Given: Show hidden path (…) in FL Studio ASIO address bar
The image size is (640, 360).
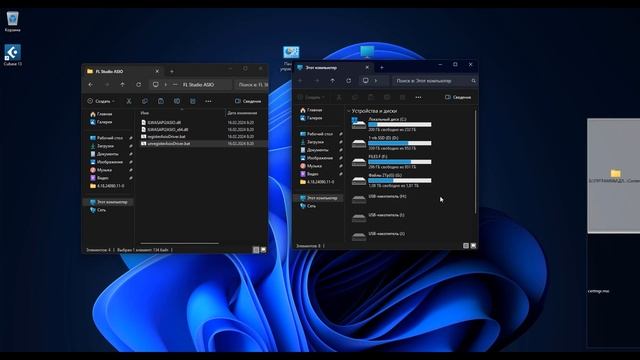Looking at the screenshot, I should pyautogui.click(x=175, y=84).
